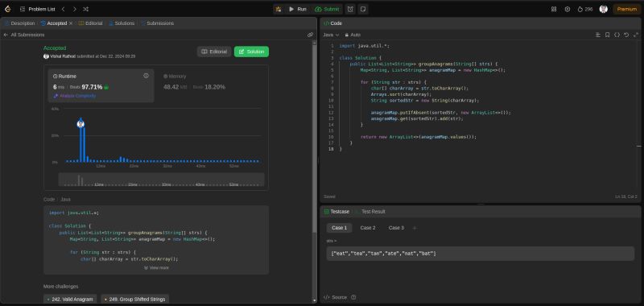Run the code
The width and height of the screenshot is (644, 306).
tap(297, 9)
